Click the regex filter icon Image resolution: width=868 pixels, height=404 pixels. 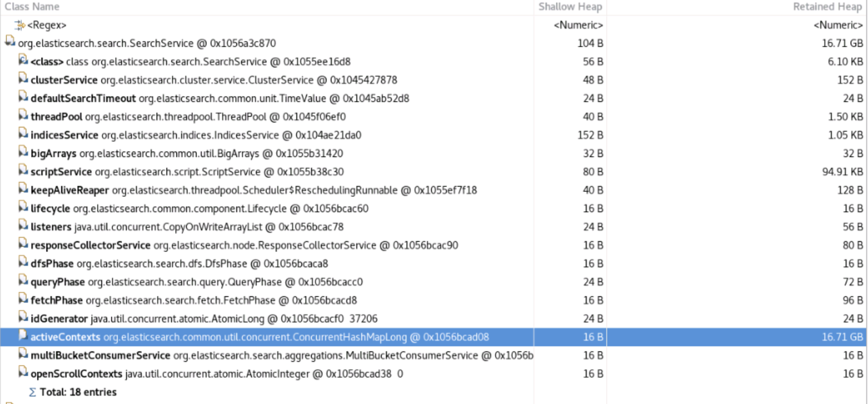(19, 25)
